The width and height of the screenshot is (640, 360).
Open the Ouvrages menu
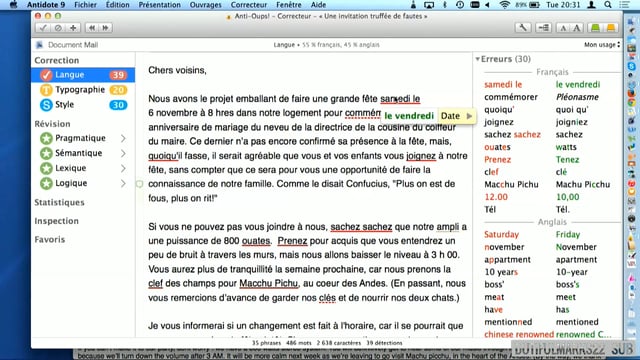[x=205, y=5]
